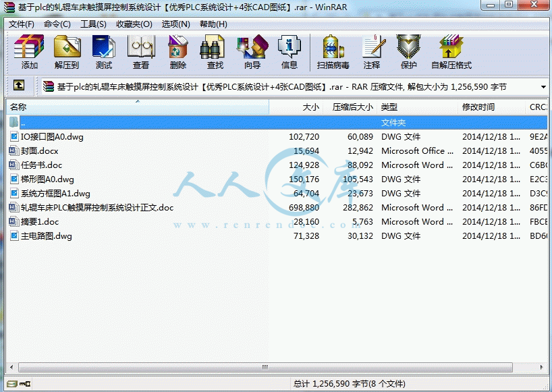Click the 封面.docx Word file icon
This screenshot has width=552, height=392.
coord(13,150)
